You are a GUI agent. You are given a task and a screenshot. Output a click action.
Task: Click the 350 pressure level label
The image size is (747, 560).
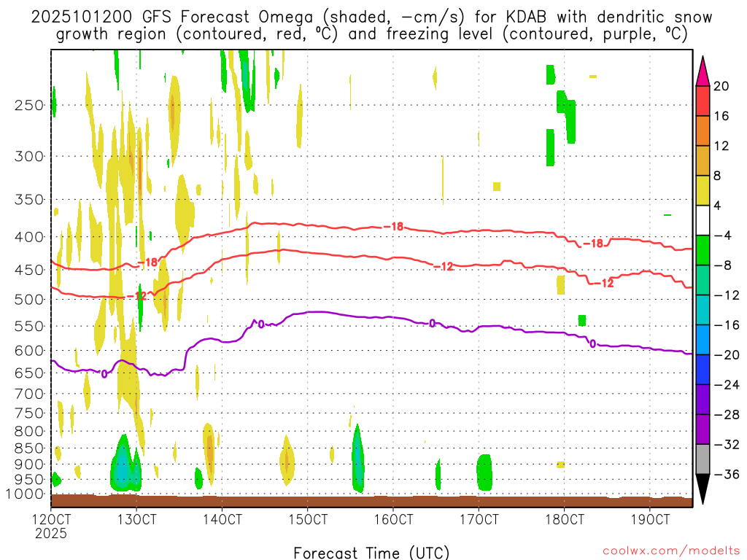pos(29,200)
